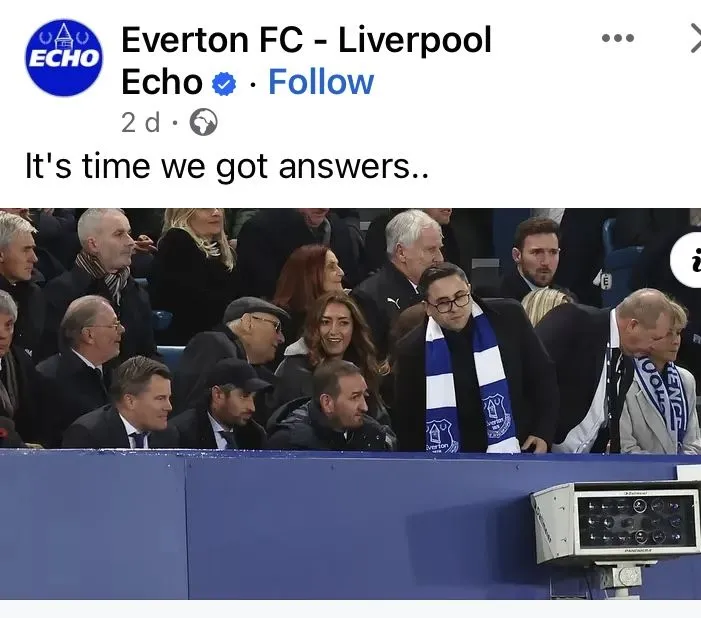Image resolution: width=701 pixels, height=618 pixels.
Task: Select the post caption "It's time we got answers.."
Action: [227, 166]
